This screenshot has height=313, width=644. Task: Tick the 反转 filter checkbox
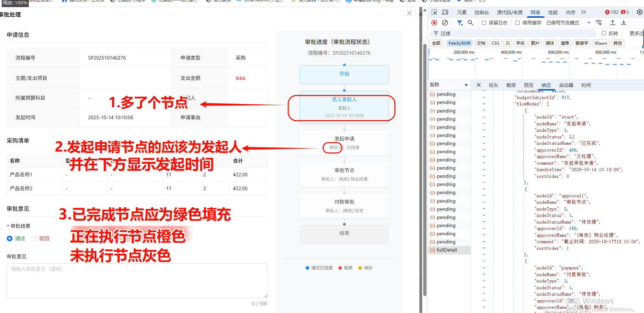(x=604, y=33)
